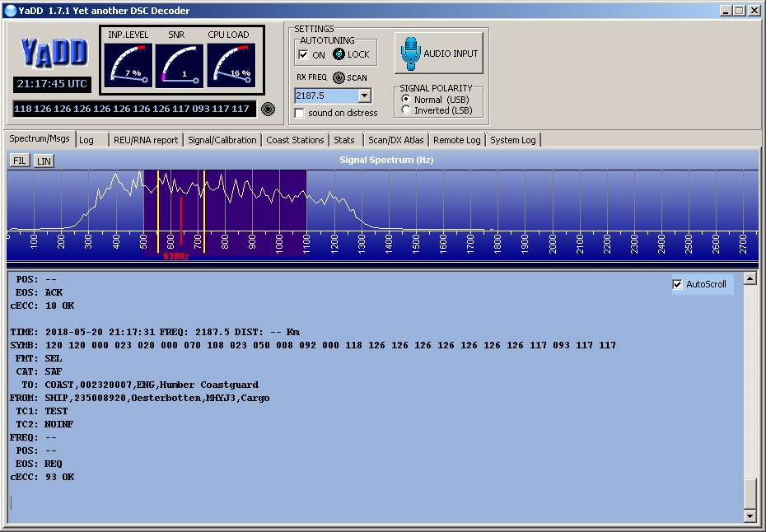Select Normal (USB) signal polarity

[x=405, y=99]
